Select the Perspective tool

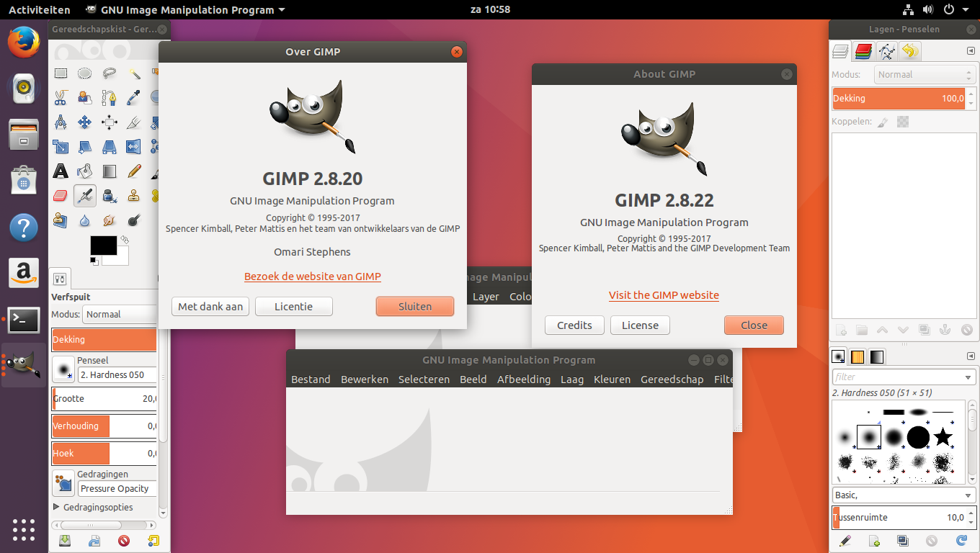[x=110, y=146]
